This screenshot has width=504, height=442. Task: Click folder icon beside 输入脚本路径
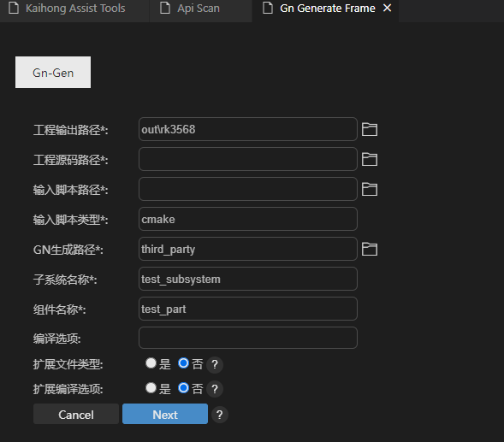[x=370, y=189]
